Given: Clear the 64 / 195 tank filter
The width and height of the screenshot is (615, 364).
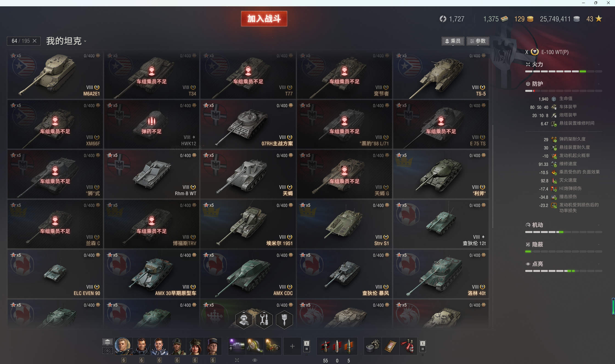Looking at the screenshot, I should (35, 41).
